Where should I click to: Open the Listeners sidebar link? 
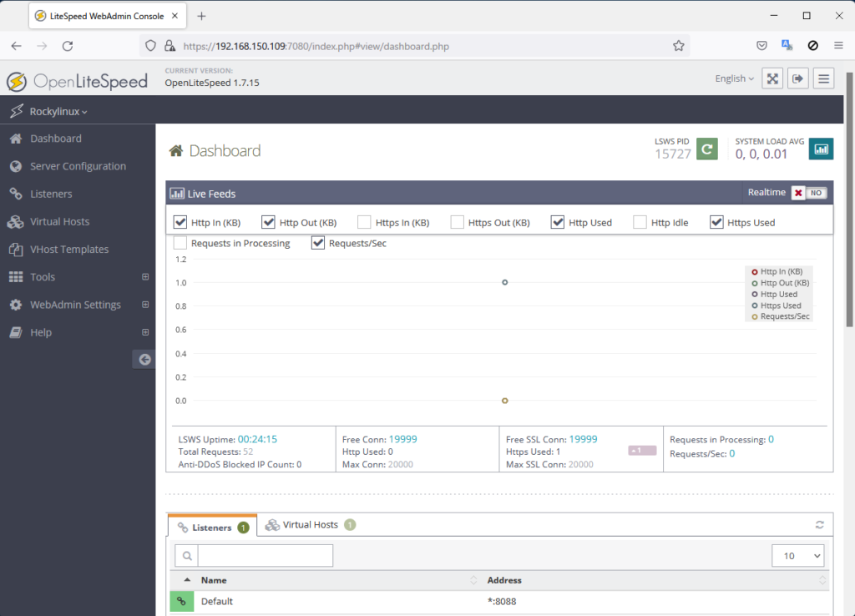51,194
